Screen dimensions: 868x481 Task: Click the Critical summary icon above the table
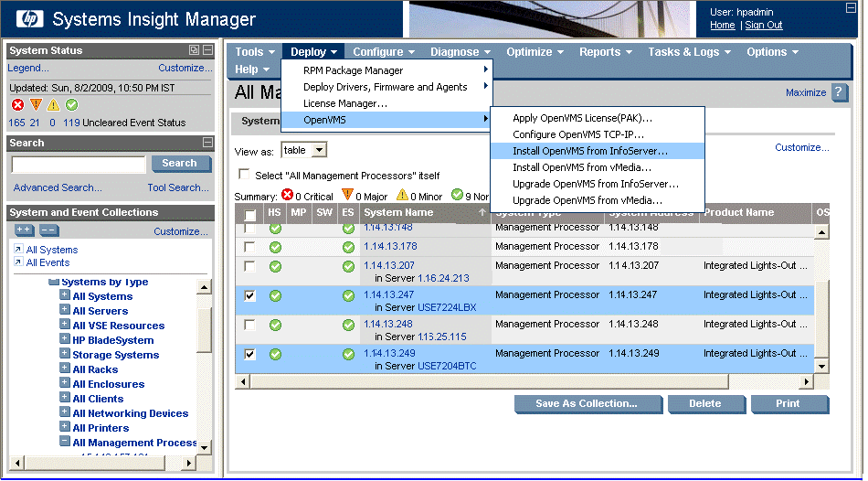coord(287,195)
